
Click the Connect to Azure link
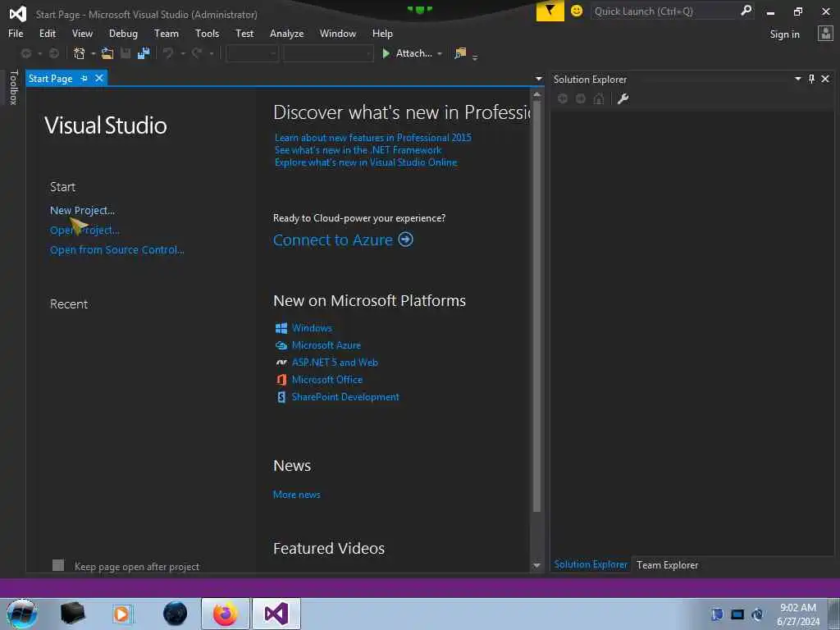point(333,240)
